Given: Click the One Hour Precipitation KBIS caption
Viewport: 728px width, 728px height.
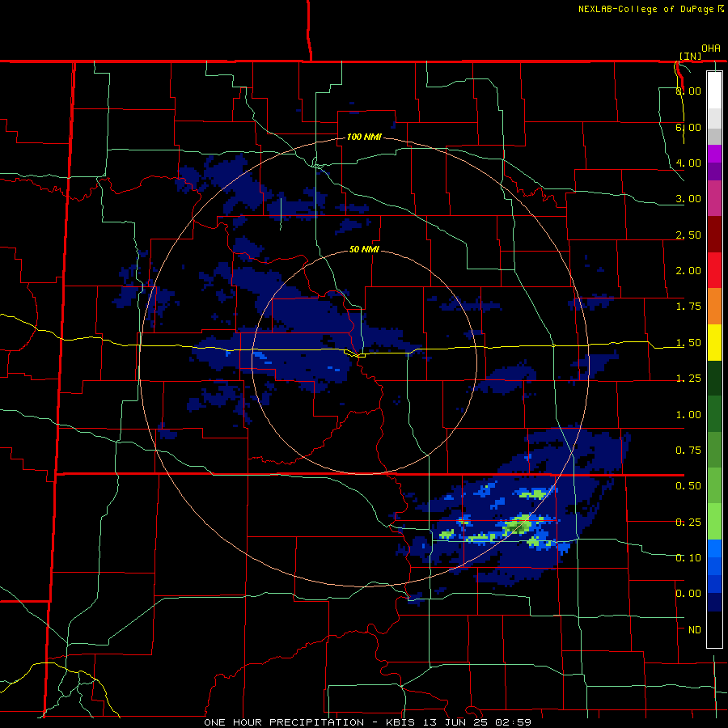Looking at the screenshot, I should coord(368,722).
